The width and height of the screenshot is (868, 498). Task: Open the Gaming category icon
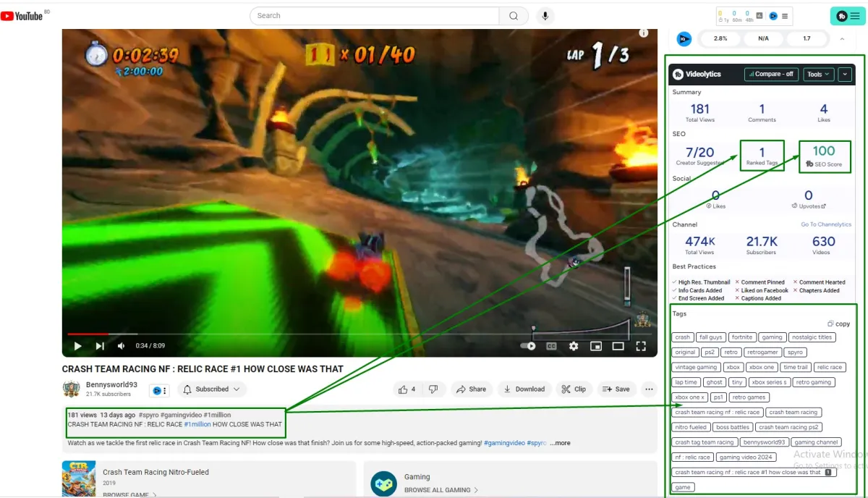point(383,483)
